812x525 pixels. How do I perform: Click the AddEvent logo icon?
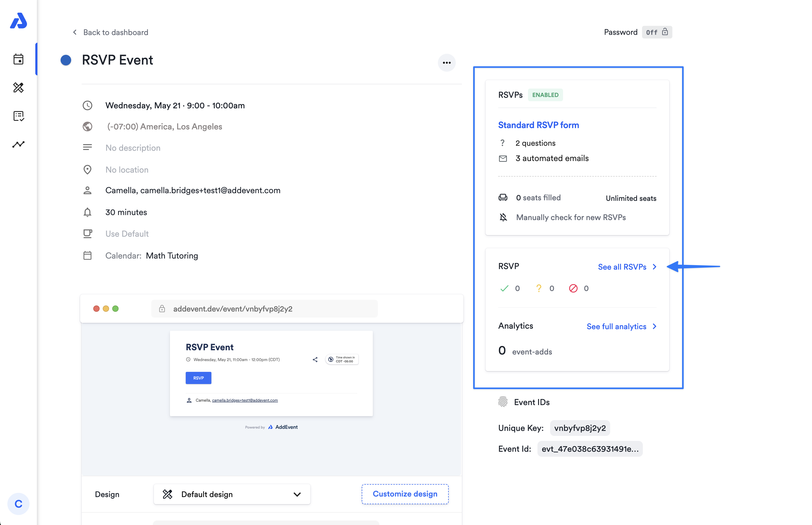coord(18,21)
